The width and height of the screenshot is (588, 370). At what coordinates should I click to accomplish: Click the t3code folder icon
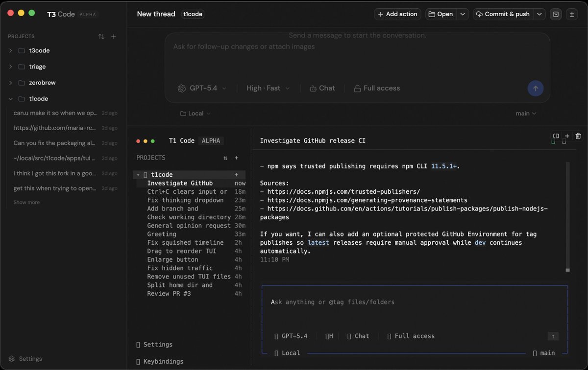(22, 50)
